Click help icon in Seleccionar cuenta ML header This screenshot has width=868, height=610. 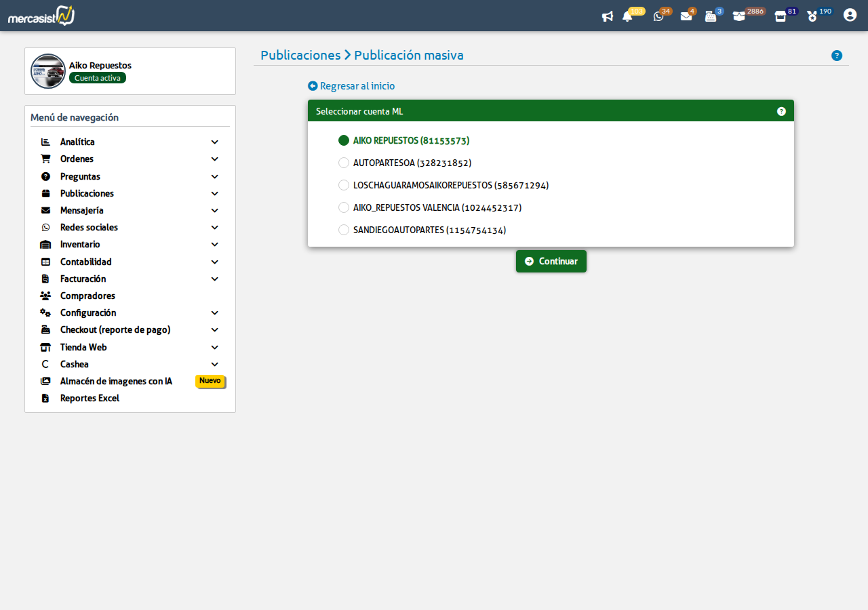pos(781,111)
